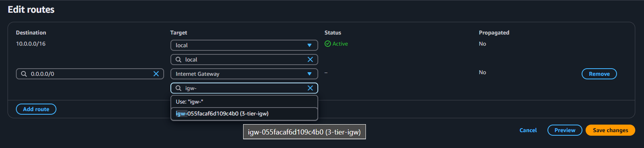Image resolution: width=644 pixels, height=148 pixels.
Task: Click the search icon beside 0.0.0.0/0
Action: point(24,74)
